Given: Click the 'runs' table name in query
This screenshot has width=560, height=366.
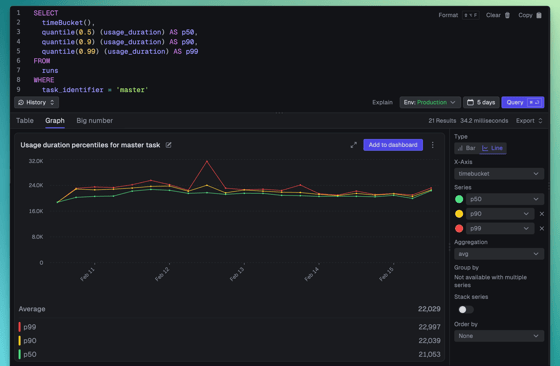Looking at the screenshot, I should pos(50,71).
